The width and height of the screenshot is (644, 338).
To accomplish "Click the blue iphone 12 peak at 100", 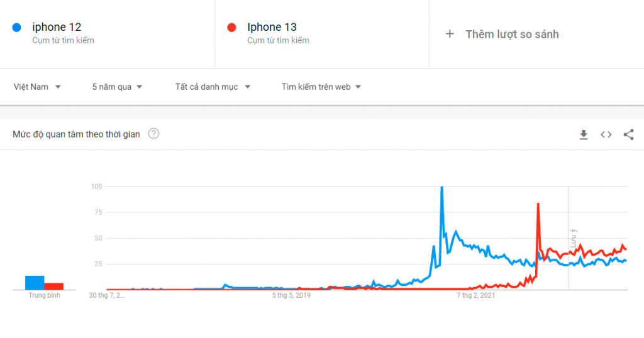I will tap(442, 188).
